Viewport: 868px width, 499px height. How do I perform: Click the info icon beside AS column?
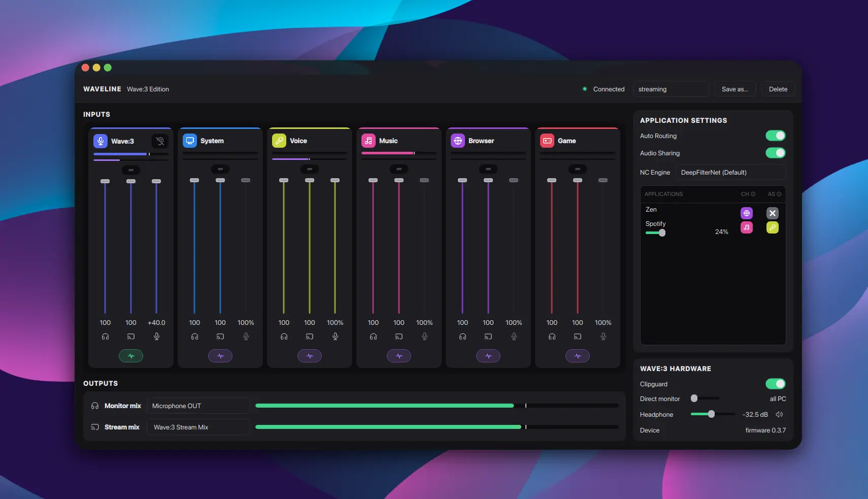(779, 194)
